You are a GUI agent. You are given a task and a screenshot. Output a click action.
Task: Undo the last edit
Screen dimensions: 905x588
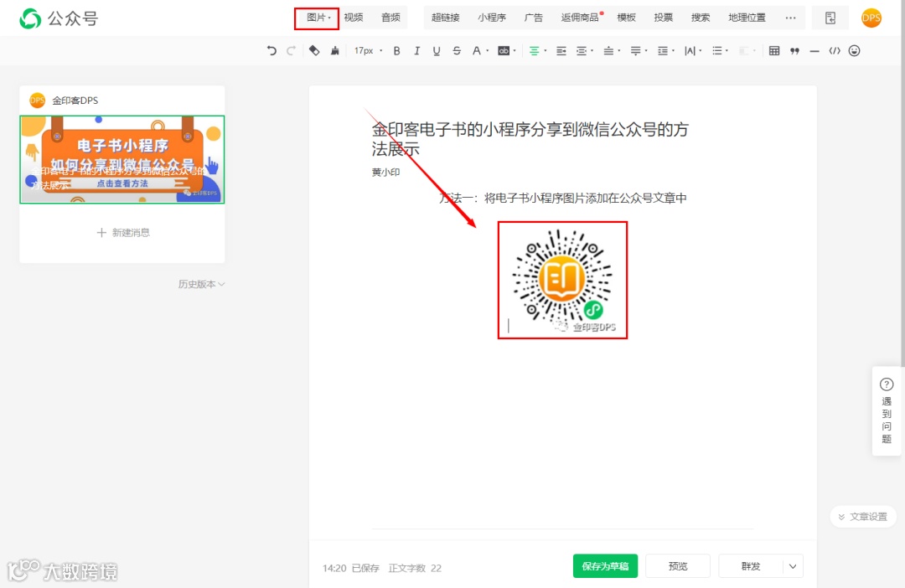click(271, 51)
